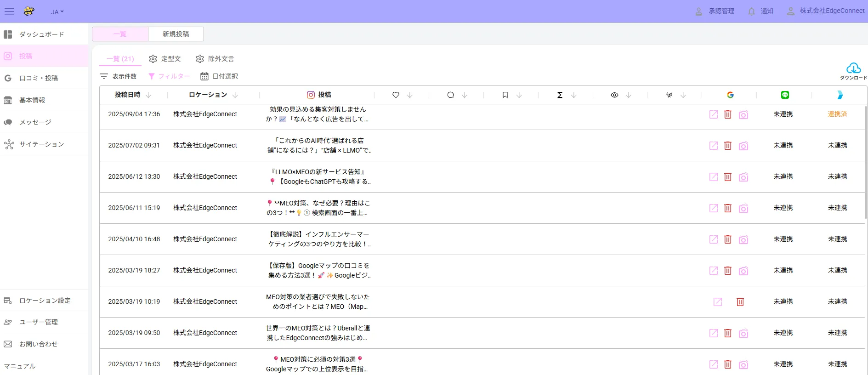Click the vertical scrollbar of the table
868x375 pixels.
coord(866,161)
